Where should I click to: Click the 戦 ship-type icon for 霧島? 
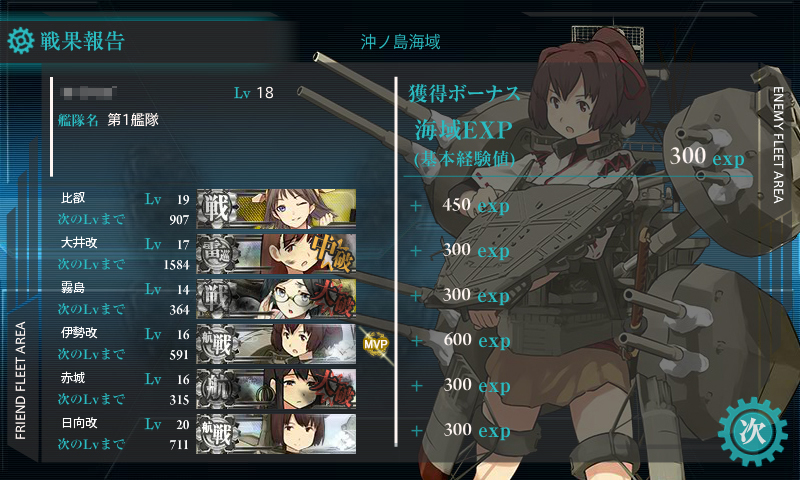pos(218,298)
